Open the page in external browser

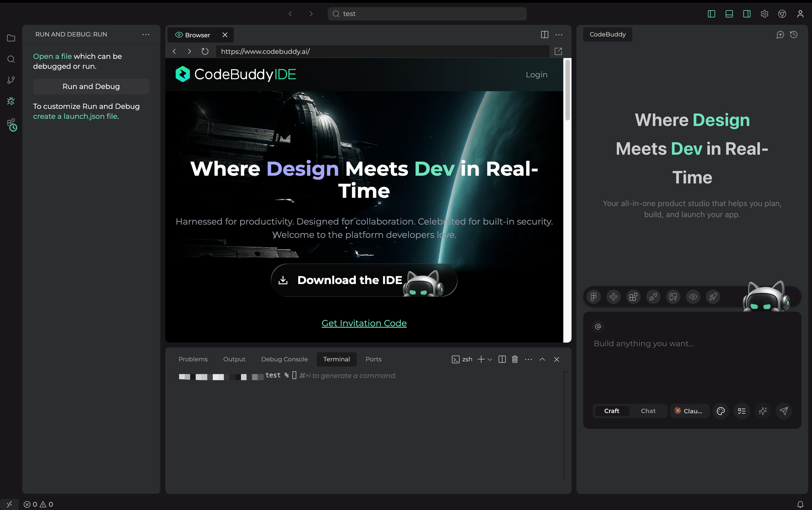(x=558, y=51)
